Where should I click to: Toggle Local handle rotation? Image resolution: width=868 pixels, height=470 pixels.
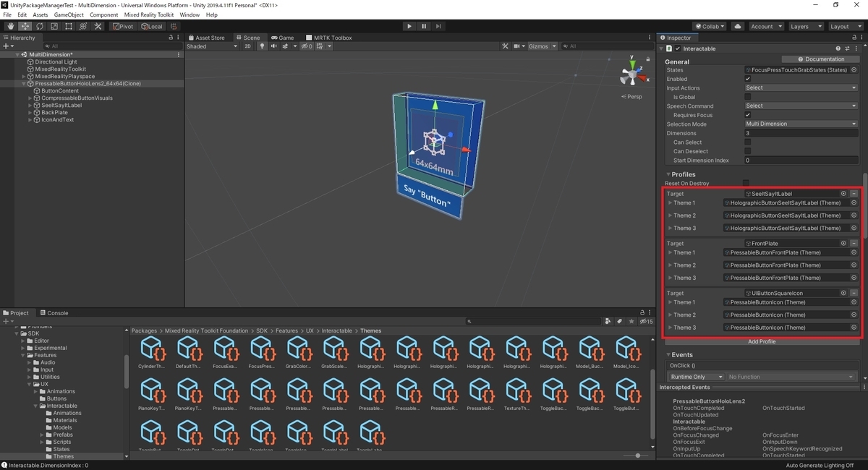(151, 26)
